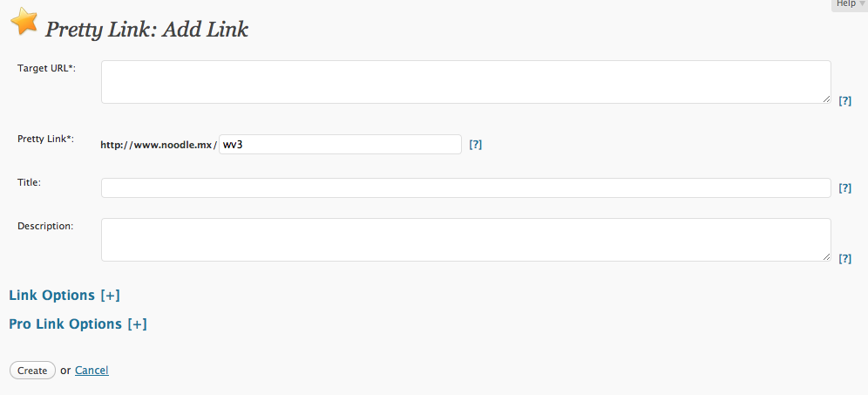Open the Description field help tooltip

[844, 259]
